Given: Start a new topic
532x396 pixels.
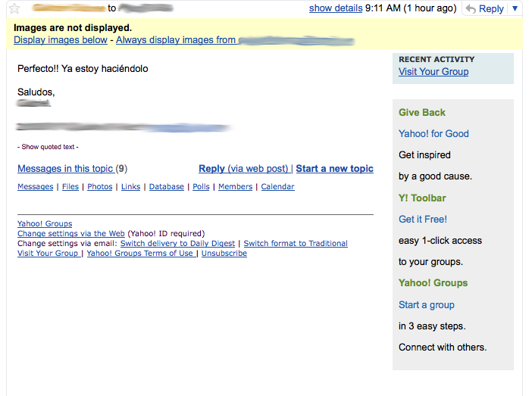Looking at the screenshot, I should pos(334,169).
